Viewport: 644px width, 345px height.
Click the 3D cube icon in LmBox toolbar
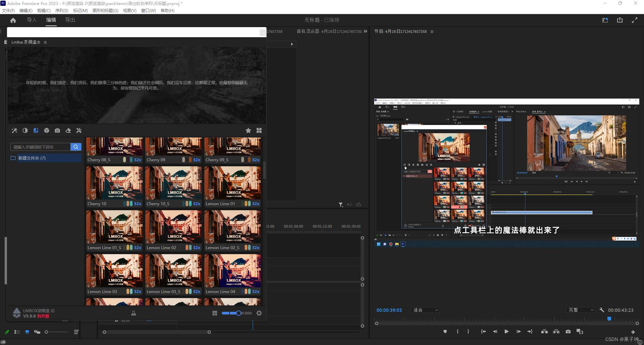(x=47, y=130)
